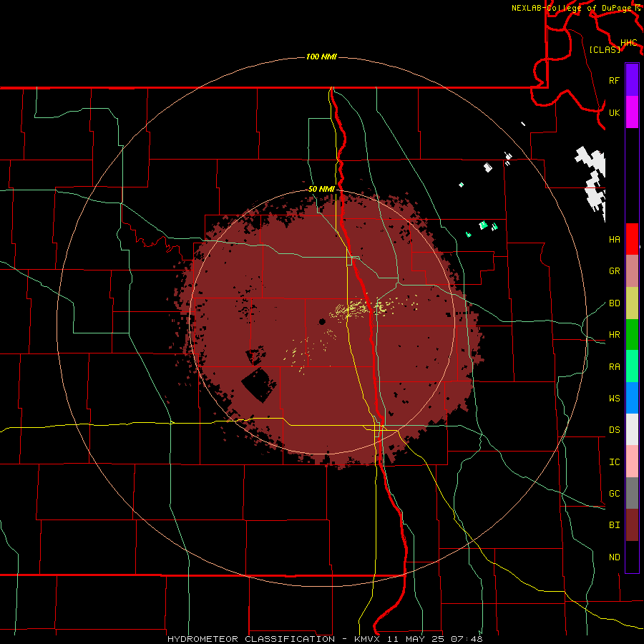Screen dimensions: 644x644
Task: Click the HA red legend swatch
Action: [x=632, y=239]
